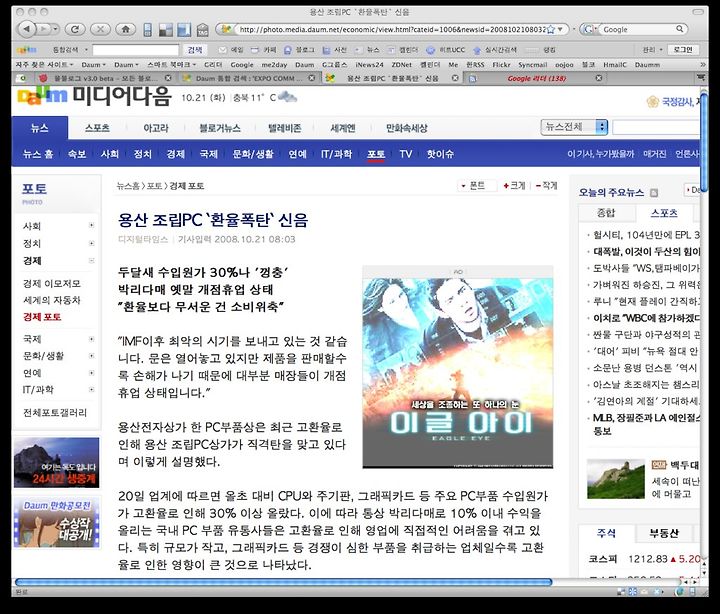Expand the 사회 sidebar category
The image size is (720, 614).
click(x=91, y=225)
